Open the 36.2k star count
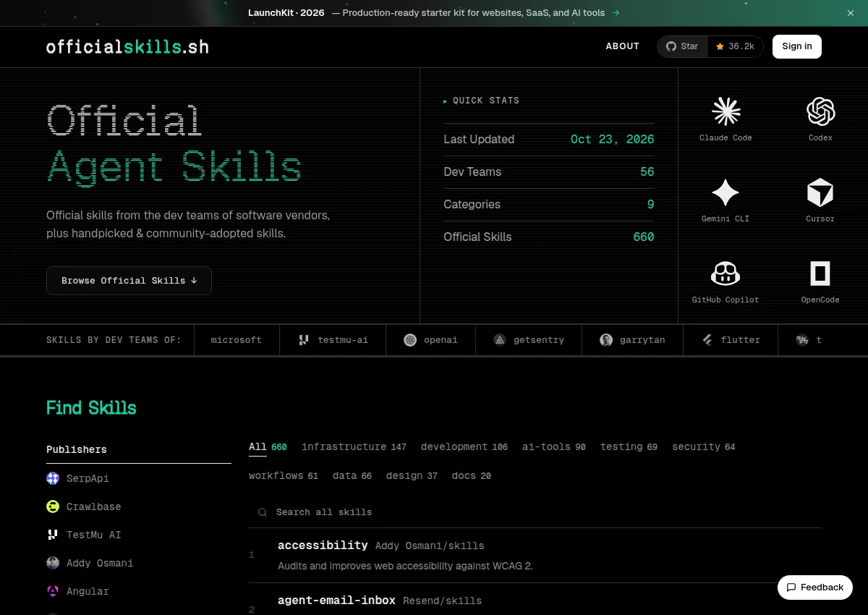 pyautogui.click(x=735, y=46)
